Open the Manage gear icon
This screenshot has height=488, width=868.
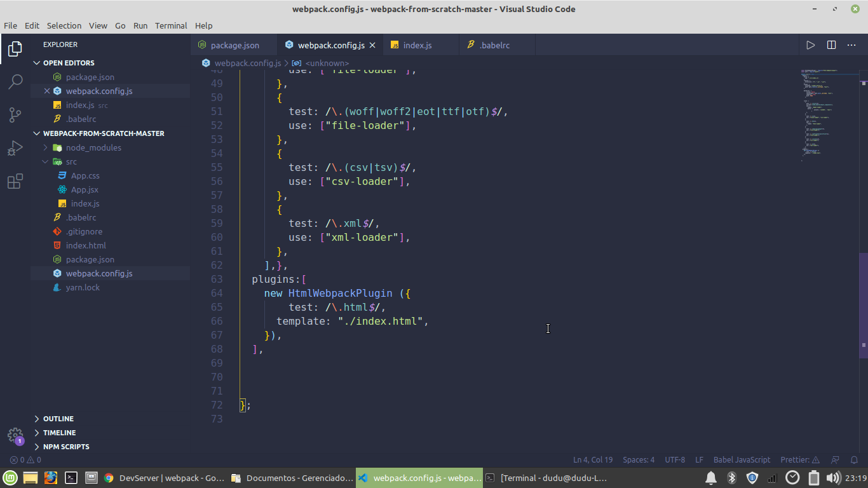point(15,435)
